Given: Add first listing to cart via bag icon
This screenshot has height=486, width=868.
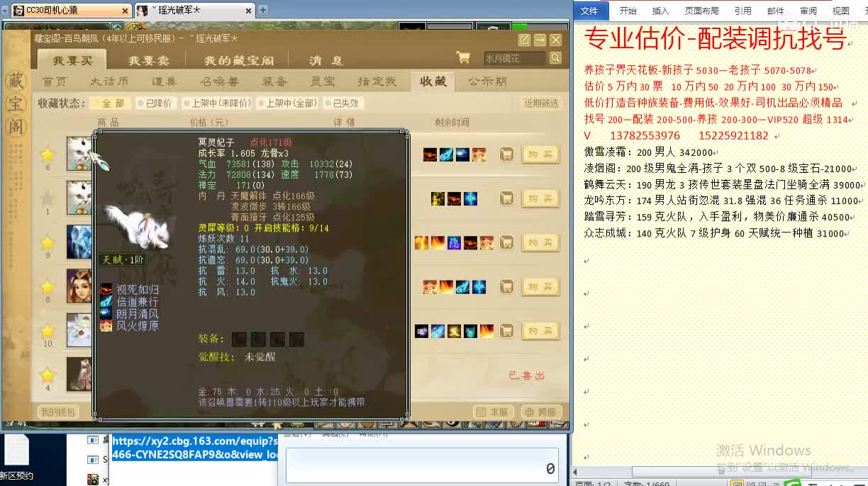Looking at the screenshot, I should coord(506,154).
